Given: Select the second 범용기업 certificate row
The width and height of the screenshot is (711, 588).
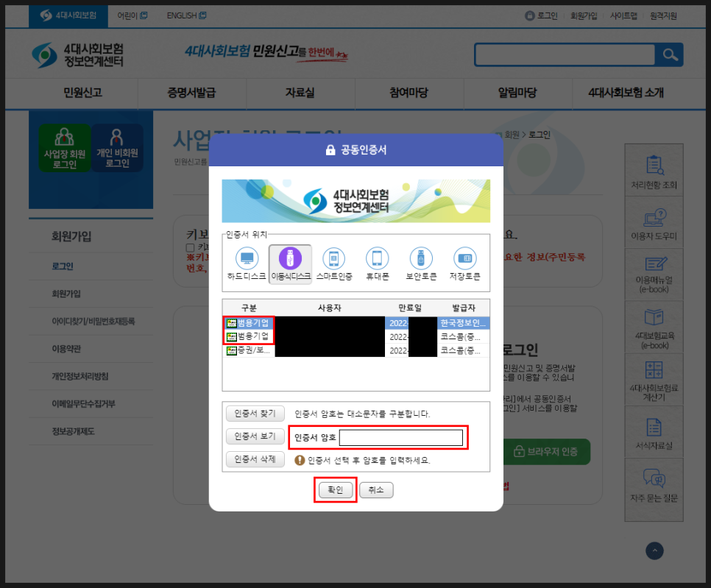Looking at the screenshot, I should coord(356,336).
